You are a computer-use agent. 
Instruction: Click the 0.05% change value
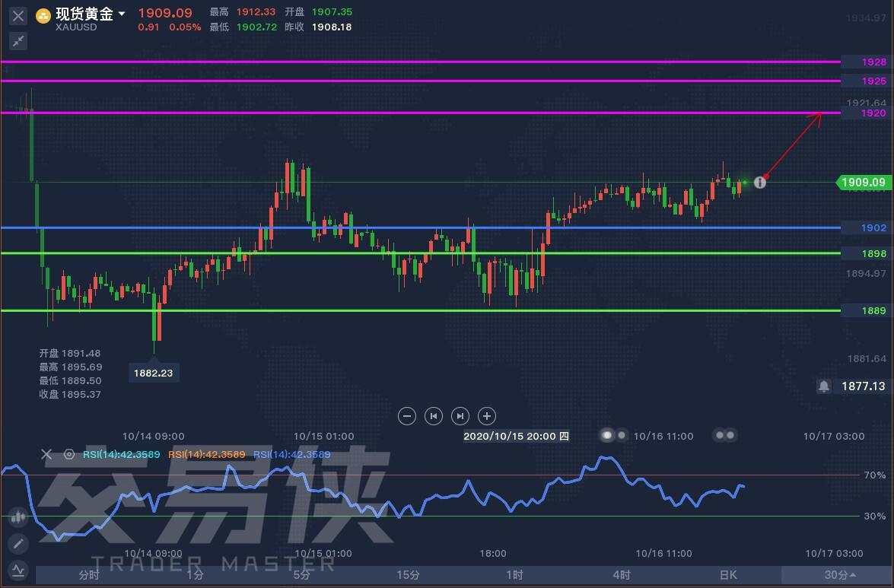pos(186,27)
